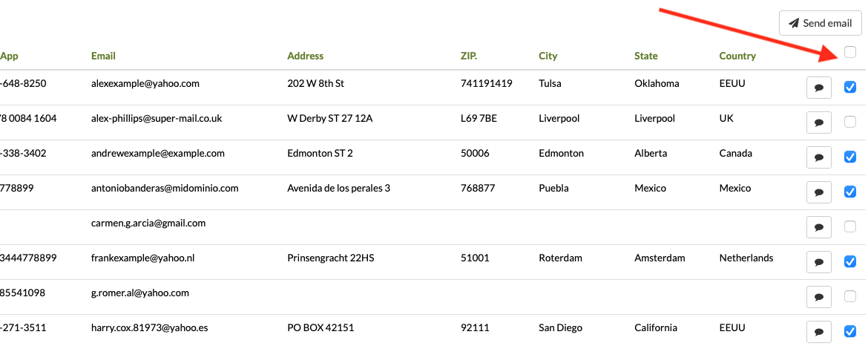This screenshot has width=868, height=346.
Task: Click chat bubble icon in alex-phillips row
Action: pos(819,123)
